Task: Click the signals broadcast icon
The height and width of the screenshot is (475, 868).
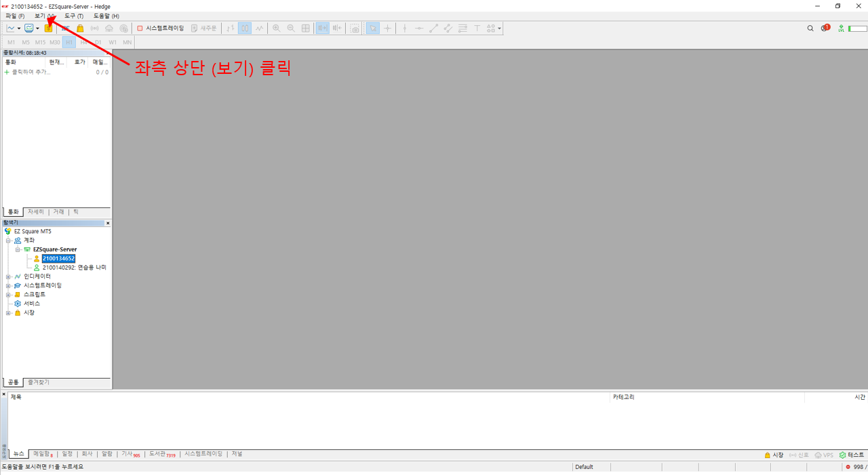Action: pos(95,28)
